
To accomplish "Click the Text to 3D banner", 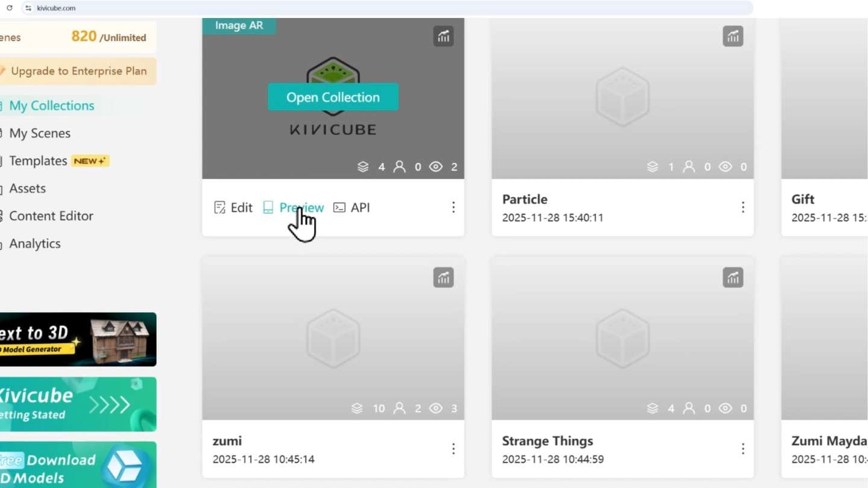I will [x=78, y=339].
